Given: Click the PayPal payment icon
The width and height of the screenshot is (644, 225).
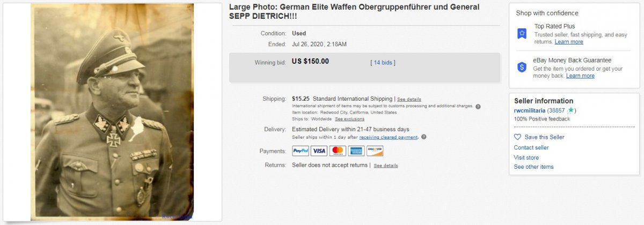Looking at the screenshot, I should click(301, 151).
